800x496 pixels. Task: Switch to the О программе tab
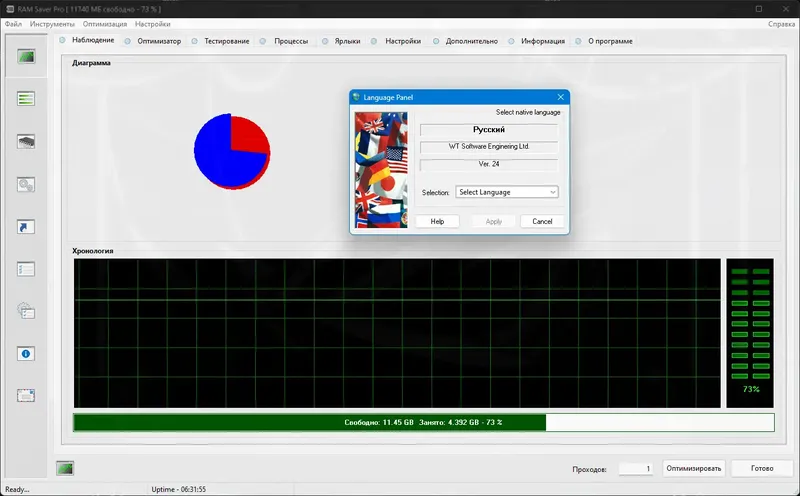610,41
